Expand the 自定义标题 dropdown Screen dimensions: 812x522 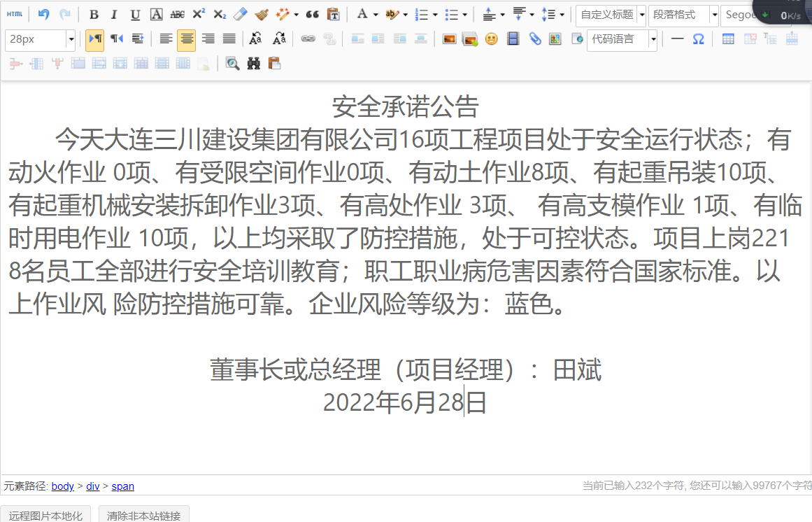click(641, 15)
